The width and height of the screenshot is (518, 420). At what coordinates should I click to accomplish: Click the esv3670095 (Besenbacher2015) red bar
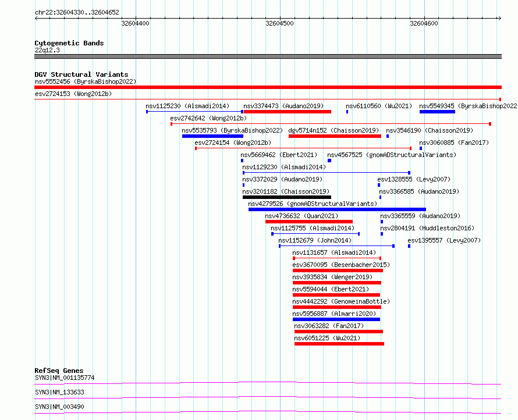(338, 270)
